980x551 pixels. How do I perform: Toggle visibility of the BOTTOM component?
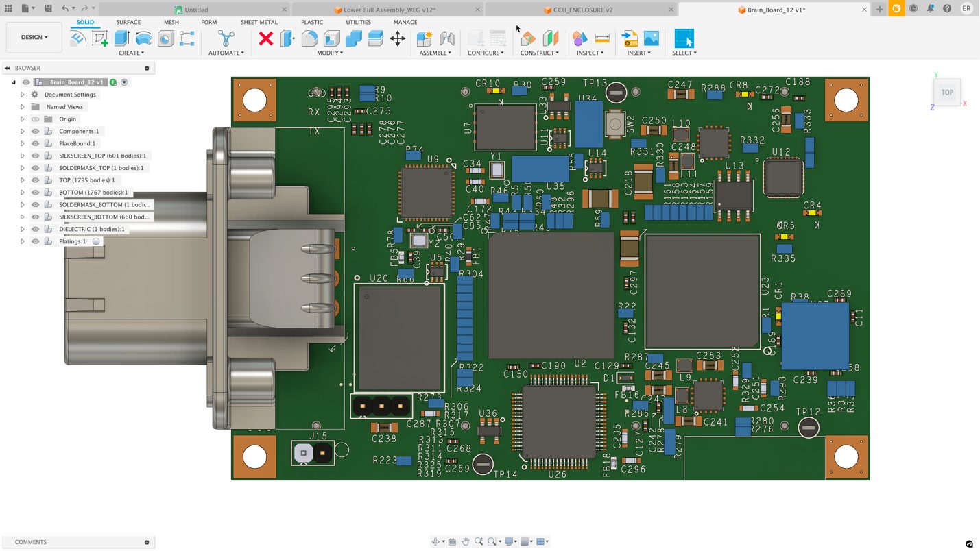click(x=35, y=193)
